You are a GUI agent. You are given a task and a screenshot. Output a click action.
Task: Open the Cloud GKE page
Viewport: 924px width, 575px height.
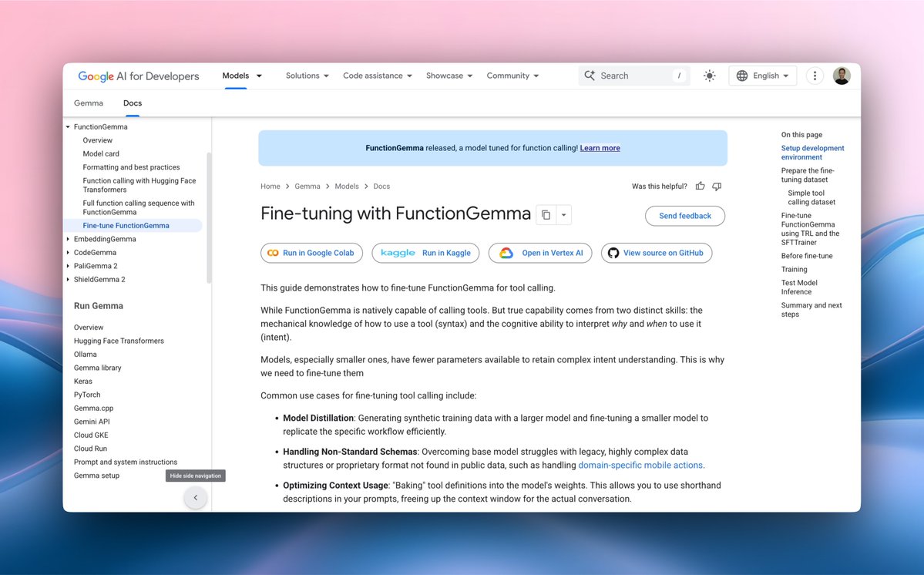coord(91,435)
